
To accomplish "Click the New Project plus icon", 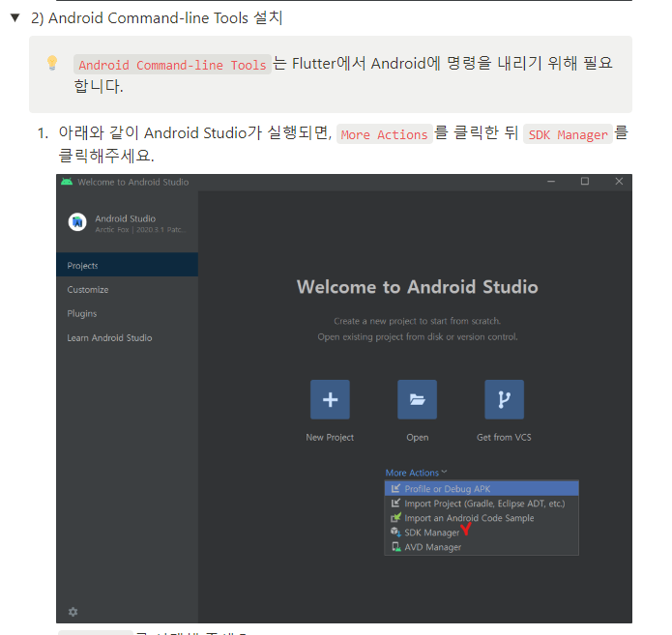I will 330,399.
